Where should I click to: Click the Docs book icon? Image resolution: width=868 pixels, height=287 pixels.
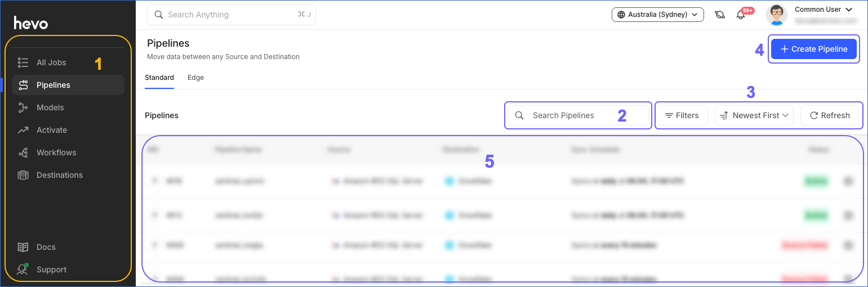[x=23, y=247]
